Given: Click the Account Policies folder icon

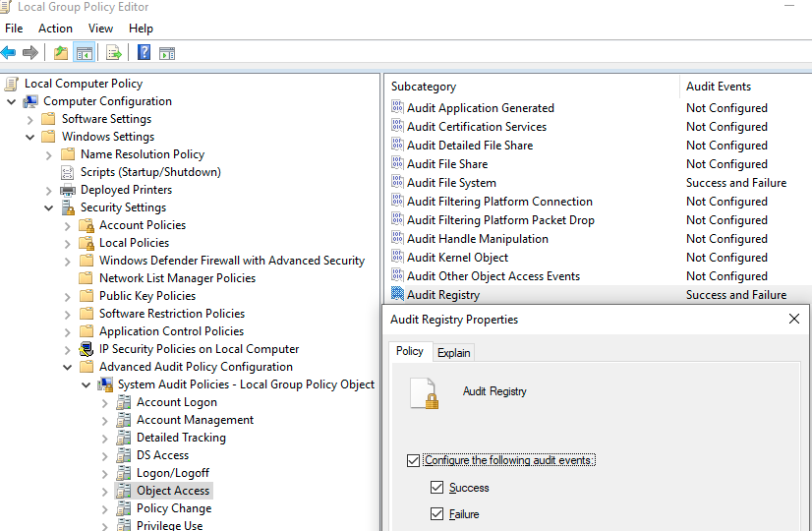Looking at the screenshot, I should click(x=87, y=225).
